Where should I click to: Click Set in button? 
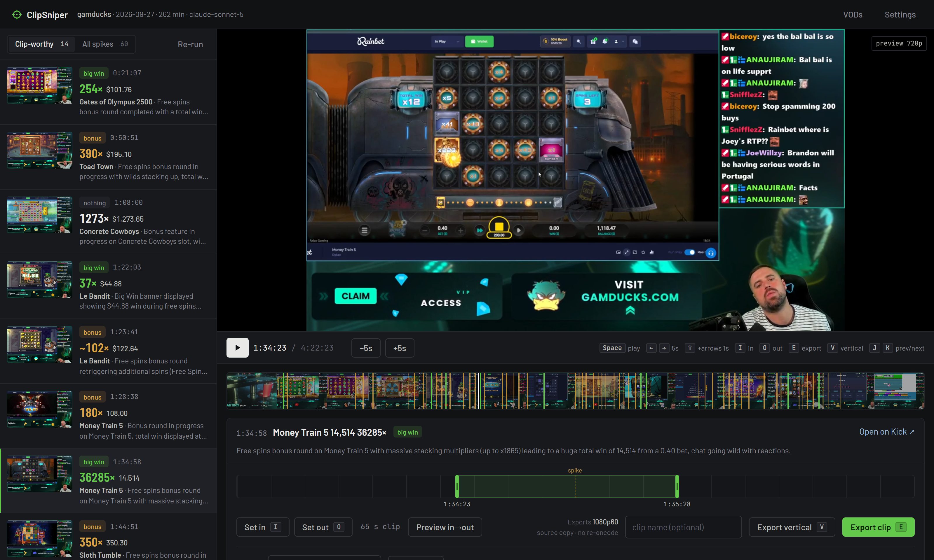pos(262,527)
